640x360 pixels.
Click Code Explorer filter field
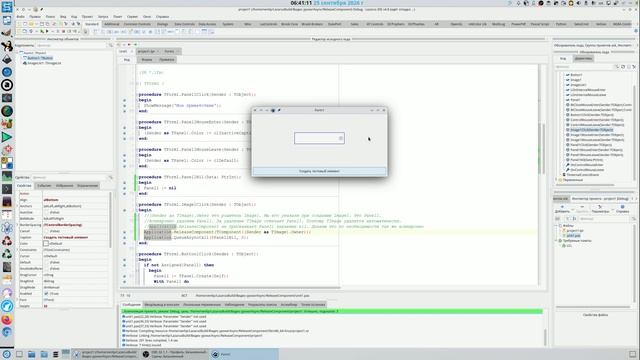pos(584,67)
